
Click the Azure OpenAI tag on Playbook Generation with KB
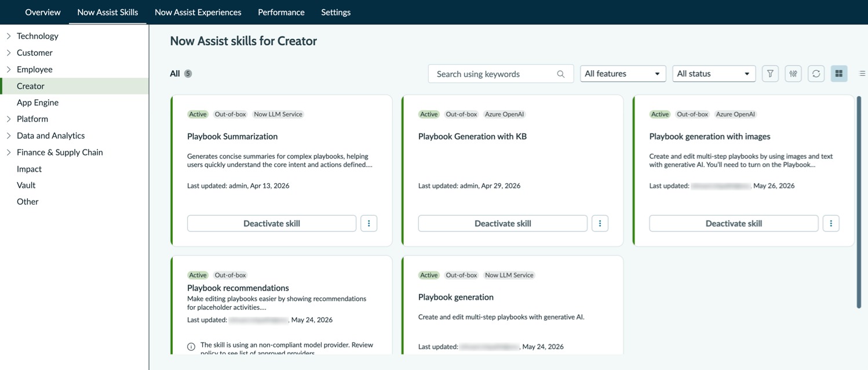505,114
